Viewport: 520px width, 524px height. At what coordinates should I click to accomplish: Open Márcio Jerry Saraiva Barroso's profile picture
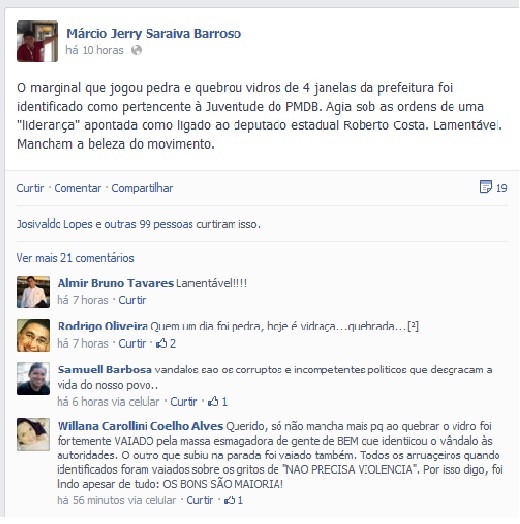click(x=37, y=41)
